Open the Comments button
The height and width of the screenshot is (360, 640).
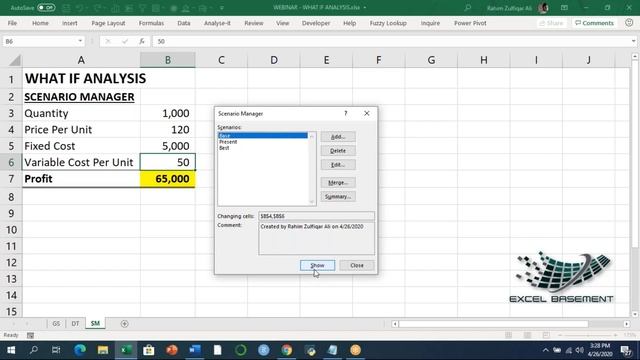click(x=594, y=23)
